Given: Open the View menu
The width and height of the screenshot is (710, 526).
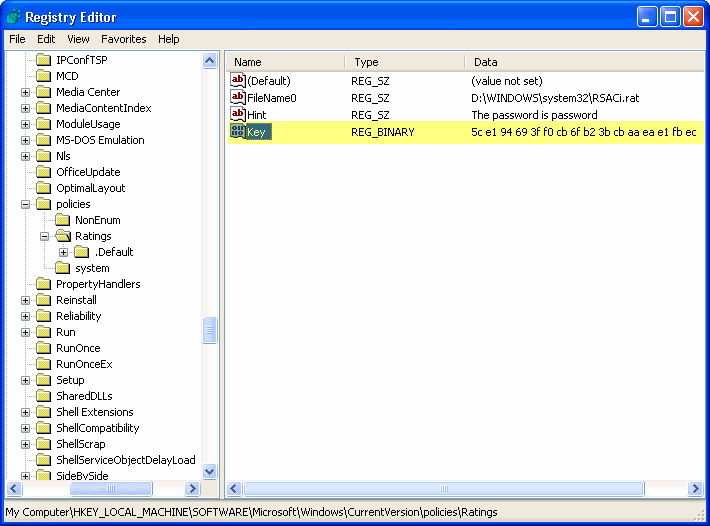Looking at the screenshot, I should [78, 39].
